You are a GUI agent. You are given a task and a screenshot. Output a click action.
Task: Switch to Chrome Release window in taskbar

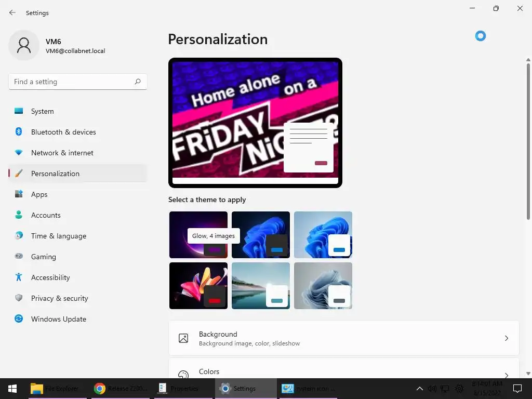click(x=121, y=389)
